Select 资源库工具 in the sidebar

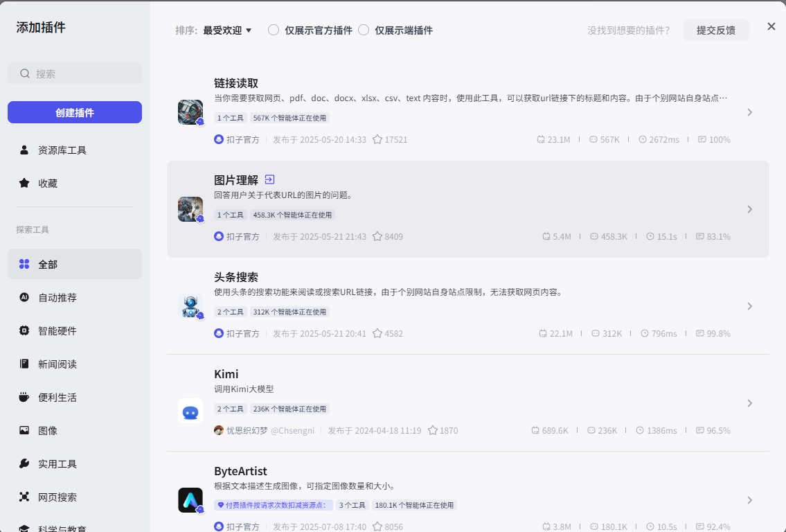click(x=75, y=150)
